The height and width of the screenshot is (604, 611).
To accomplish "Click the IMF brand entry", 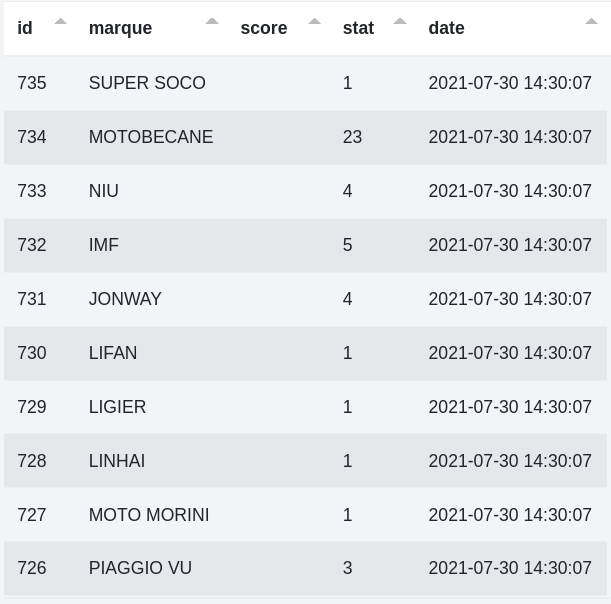I will tap(104, 245).
